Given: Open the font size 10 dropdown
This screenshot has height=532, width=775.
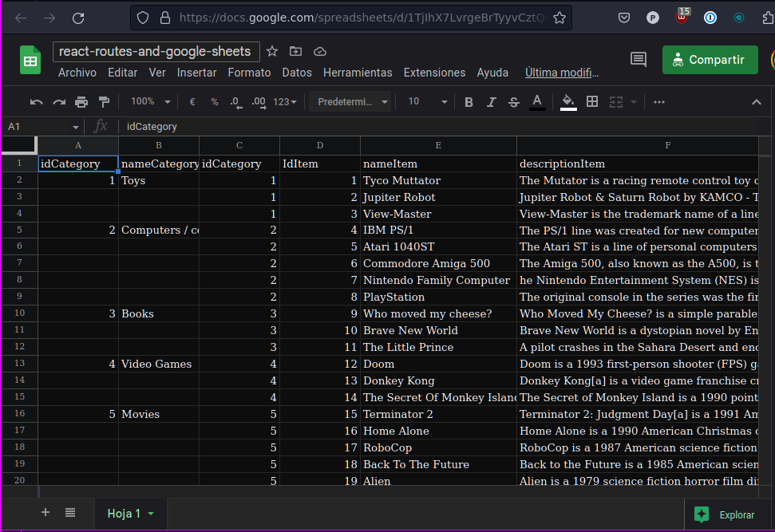Looking at the screenshot, I should click(427, 102).
